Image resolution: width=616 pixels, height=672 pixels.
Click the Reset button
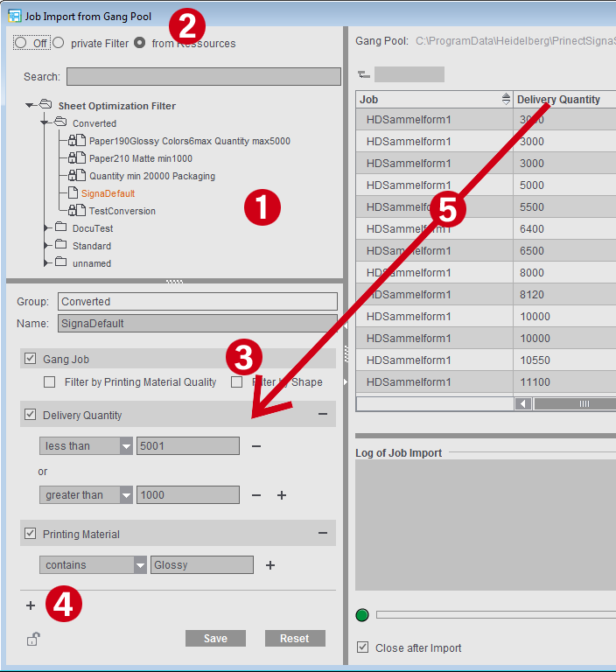295,639
